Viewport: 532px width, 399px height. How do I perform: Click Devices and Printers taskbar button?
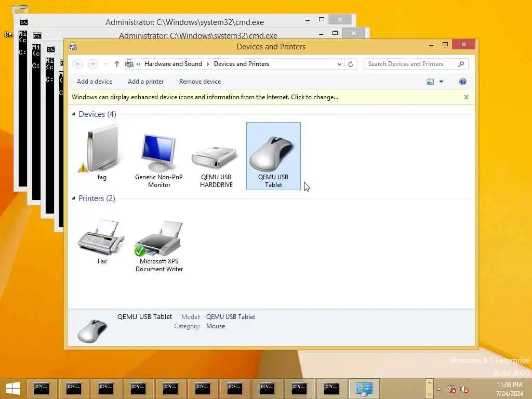(x=364, y=389)
